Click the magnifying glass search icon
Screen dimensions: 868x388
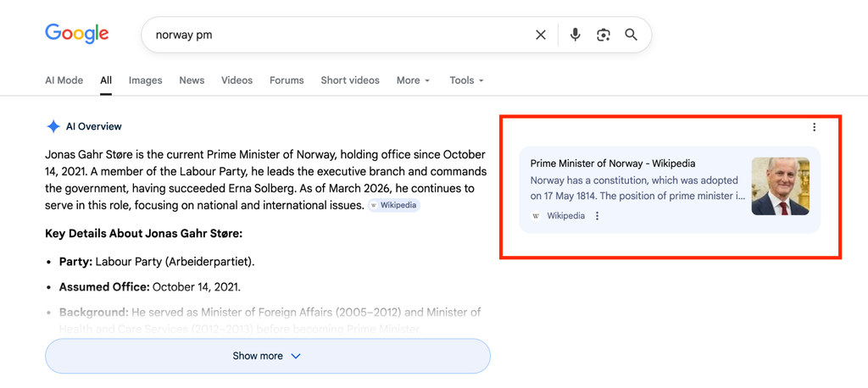[631, 35]
